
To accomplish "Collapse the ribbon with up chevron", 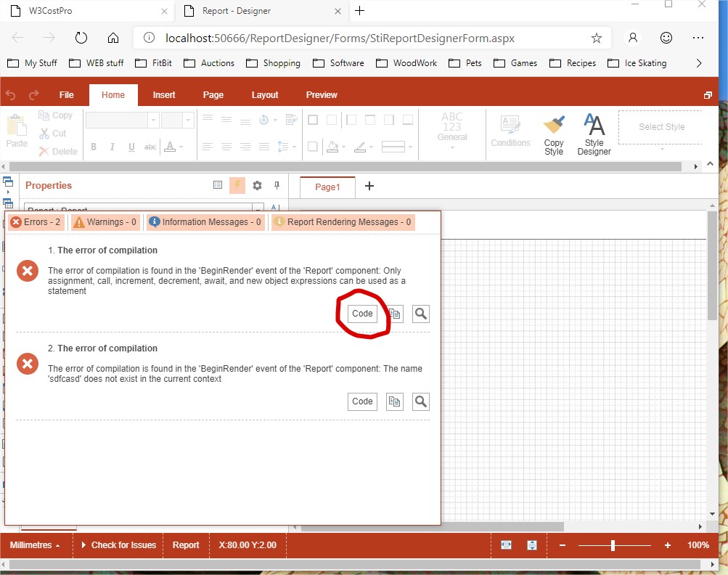I will (x=710, y=163).
